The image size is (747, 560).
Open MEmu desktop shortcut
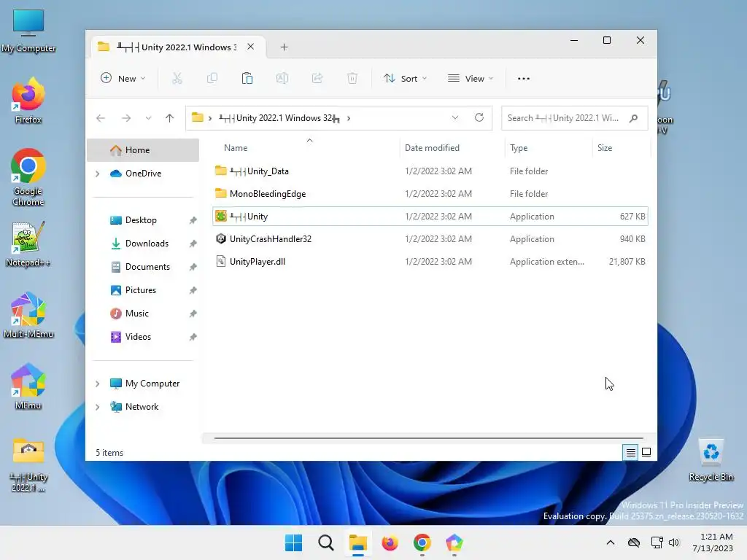[x=28, y=387]
